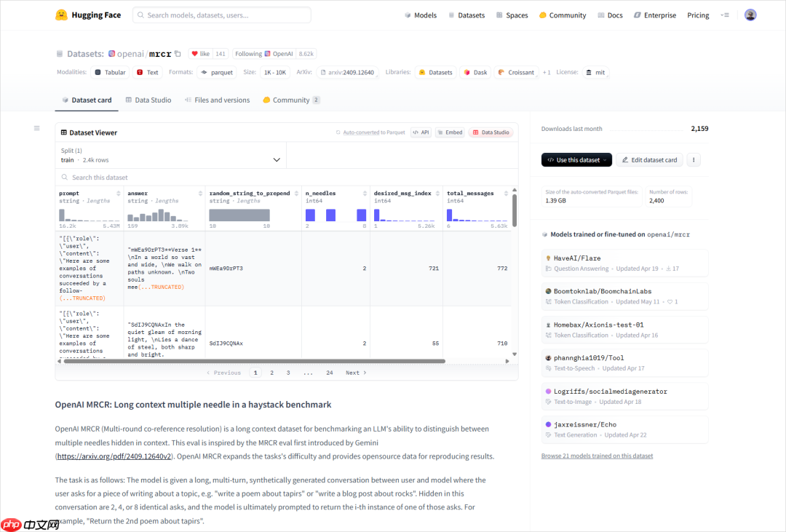Click the n_needles histogram bar for 2

pos(310,215)
